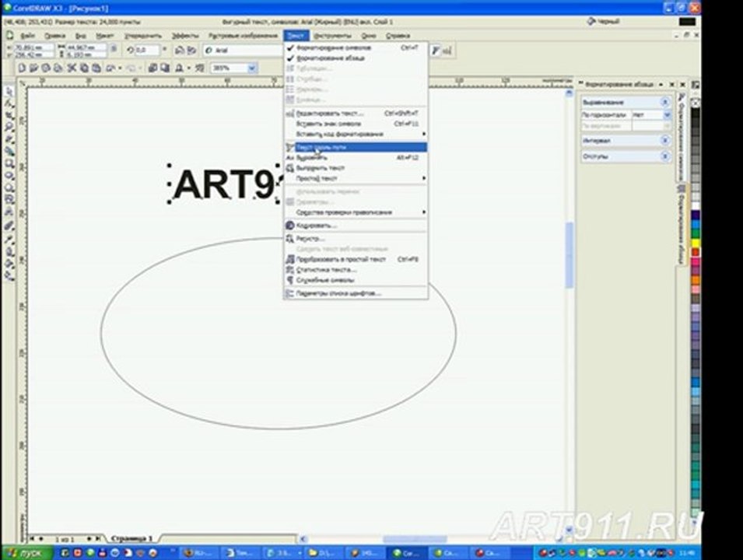Choose Convert to paragraph text, Ctrl+F8
The height and width of the screenshot is (560, 743).
point(356,259)
